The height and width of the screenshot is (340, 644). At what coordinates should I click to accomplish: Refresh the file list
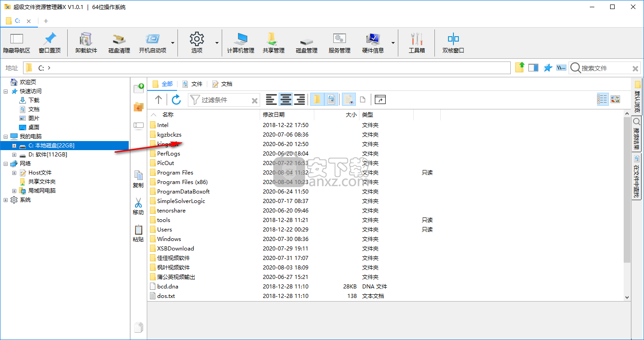177,99
